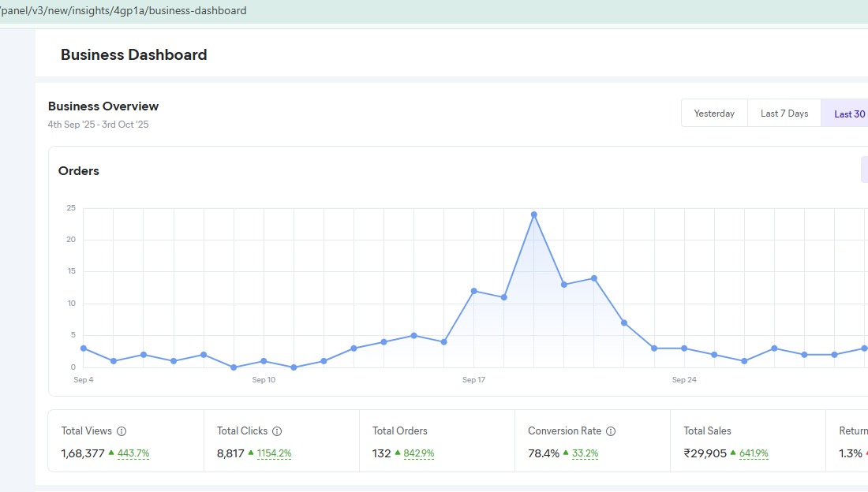This screenshot has height=492, width=868.
Task: Click the info icon beside Total Views
Action: pos(122,431)
